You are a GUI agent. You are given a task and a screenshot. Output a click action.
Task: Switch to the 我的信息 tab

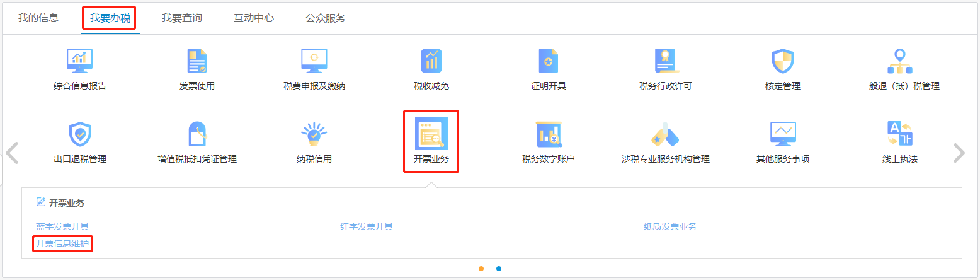[x=38, y=18]
